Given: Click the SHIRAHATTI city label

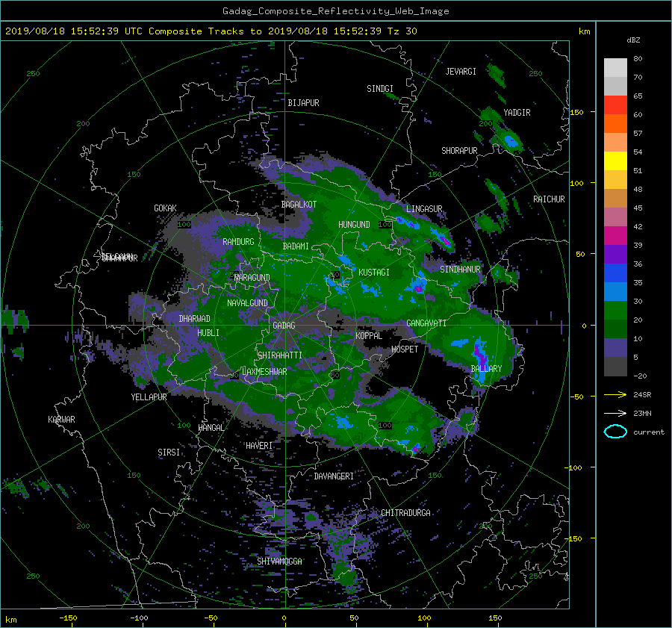Looking at the screenshot, I should (x=280, y=355).
